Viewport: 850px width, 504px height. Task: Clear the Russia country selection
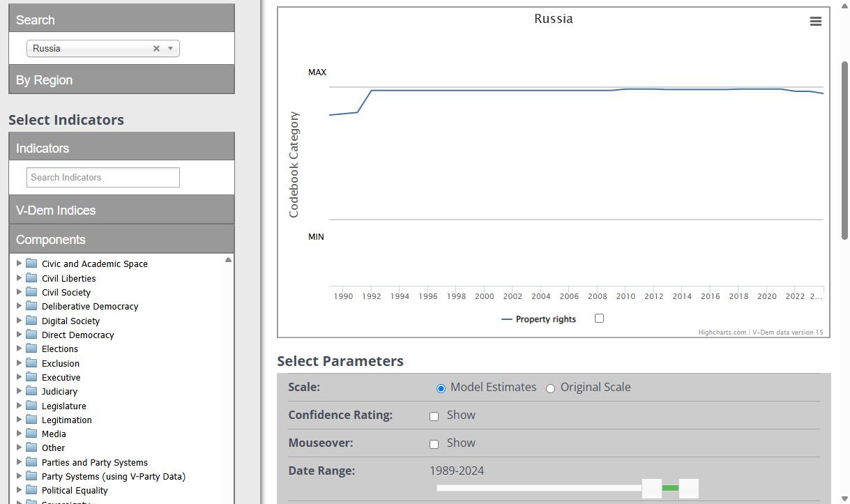pos(156,49)
